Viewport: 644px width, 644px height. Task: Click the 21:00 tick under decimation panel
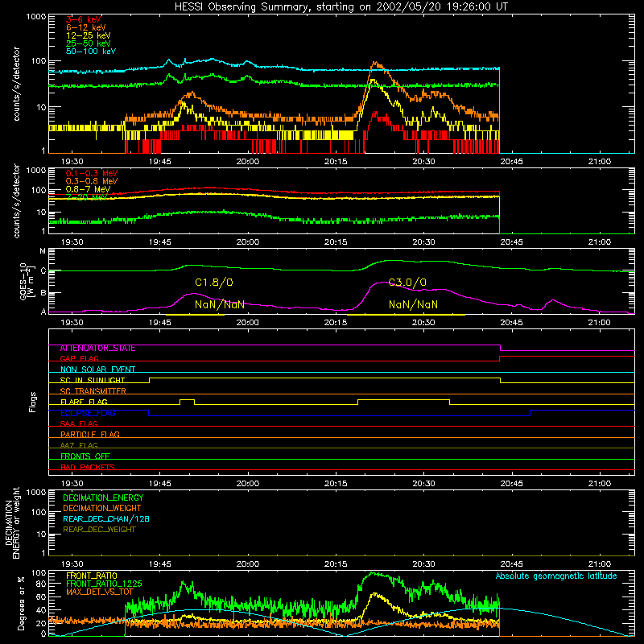(599, 564)
